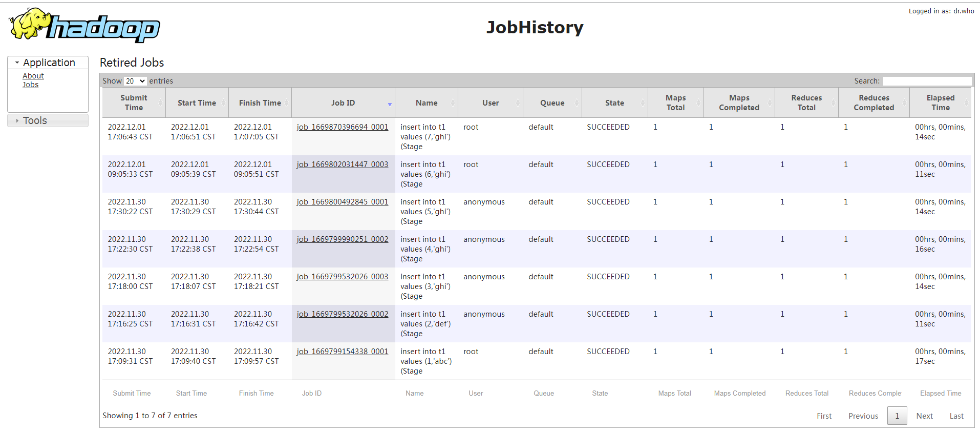The image size is (980, 432).
Task: Sort by Maps Completed column header
Action: (x=739, y=102)
